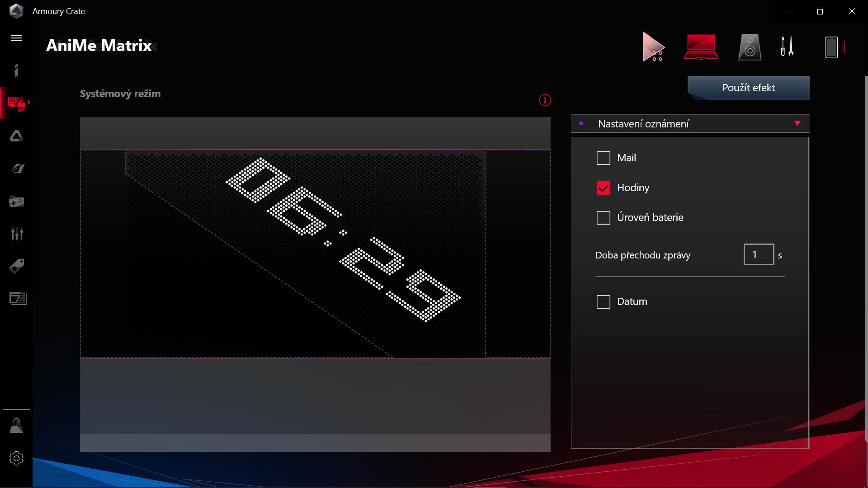Click the Systémový režim heading
Screen dimensions: 868x488
click(x=120, y=94)
